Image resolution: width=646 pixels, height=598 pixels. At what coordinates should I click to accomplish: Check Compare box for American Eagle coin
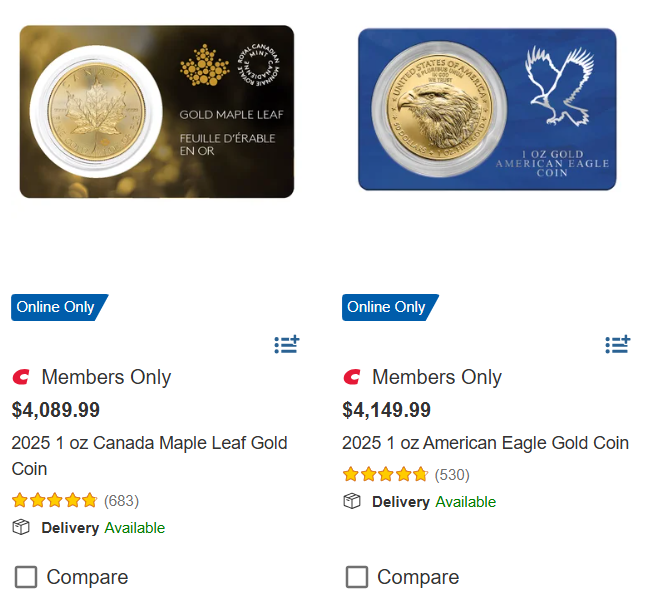click(357, 577)
